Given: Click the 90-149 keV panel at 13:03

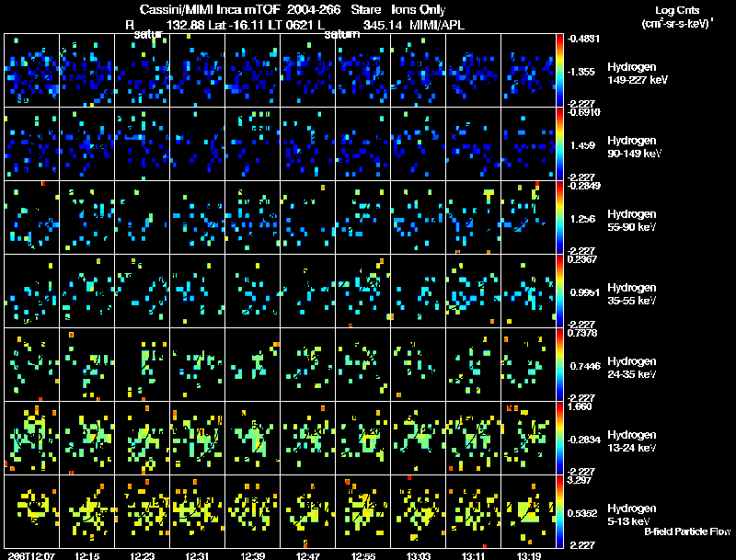Looking at the screenshot, I should point(418,144).
